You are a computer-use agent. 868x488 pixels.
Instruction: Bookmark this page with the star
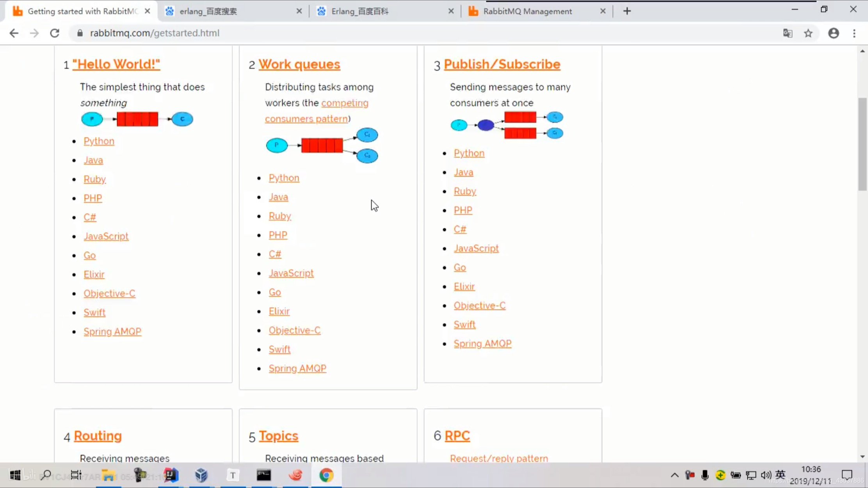click(808, 33)
